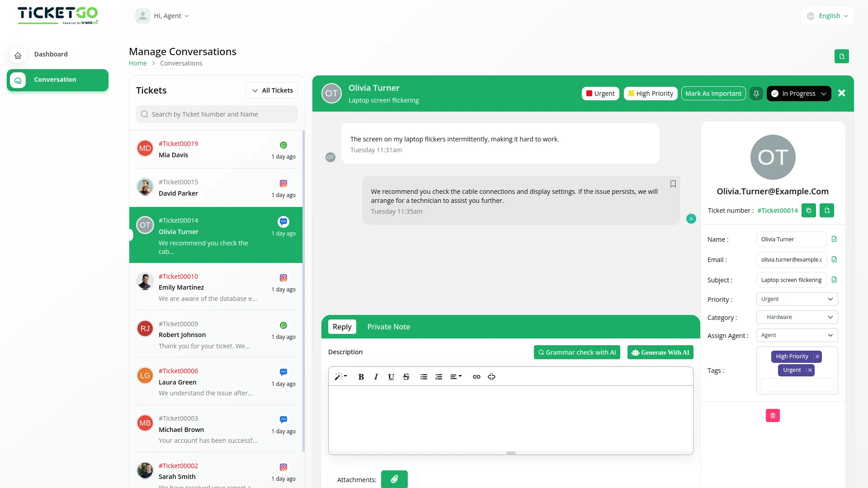Apply a bulleted list in the editor
This screenshot has height=488, width=868.
click(424, 376)
